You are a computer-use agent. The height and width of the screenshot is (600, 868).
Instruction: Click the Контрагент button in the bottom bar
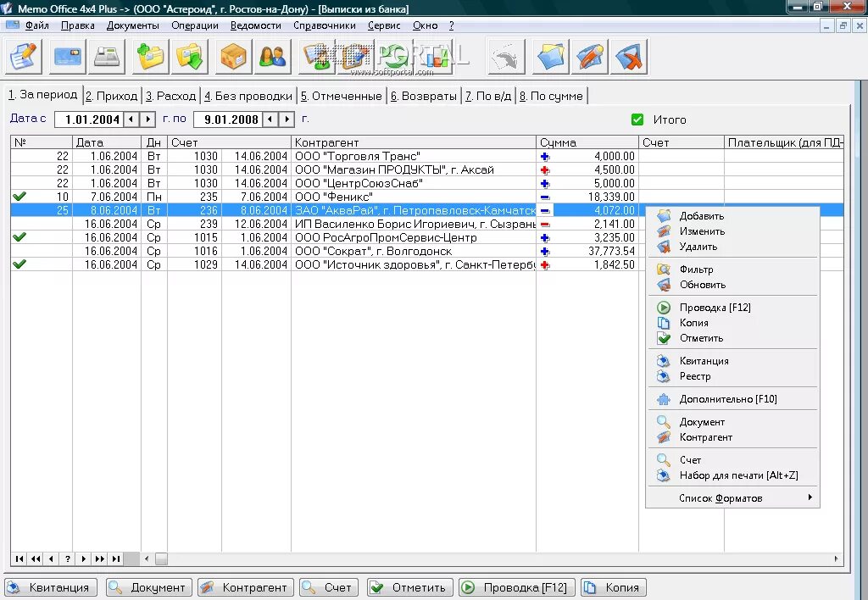click(x=246, y=587)
